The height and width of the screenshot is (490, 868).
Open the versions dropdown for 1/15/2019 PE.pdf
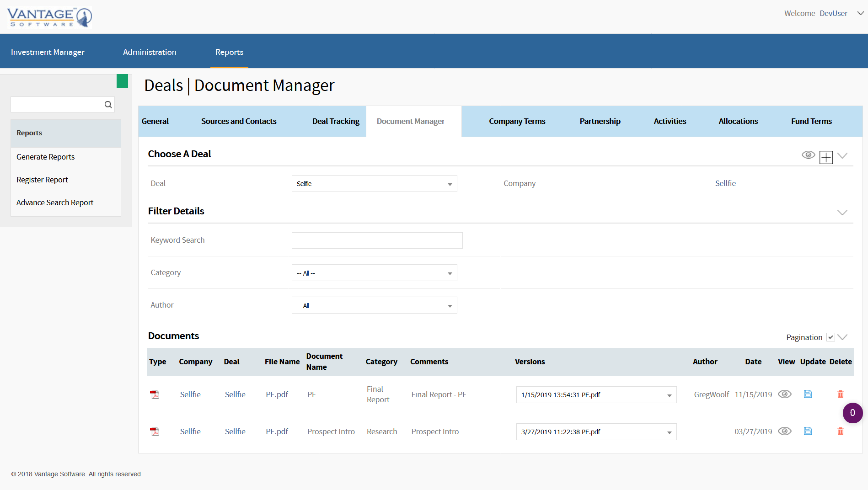click(596, 395)
